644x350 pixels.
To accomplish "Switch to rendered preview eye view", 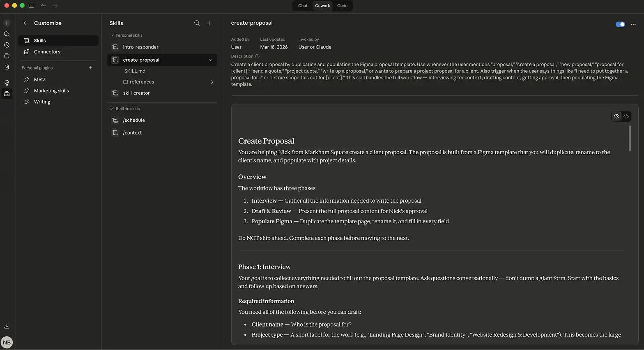I will [616, 116].
